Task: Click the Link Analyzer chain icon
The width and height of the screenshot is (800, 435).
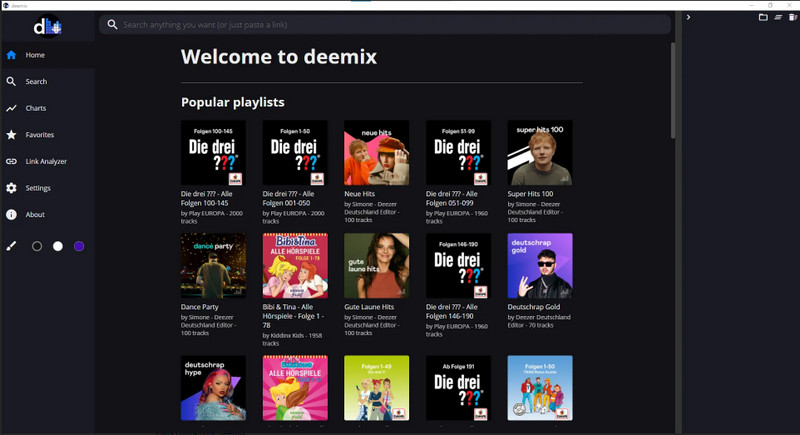Action: point(11,161)
